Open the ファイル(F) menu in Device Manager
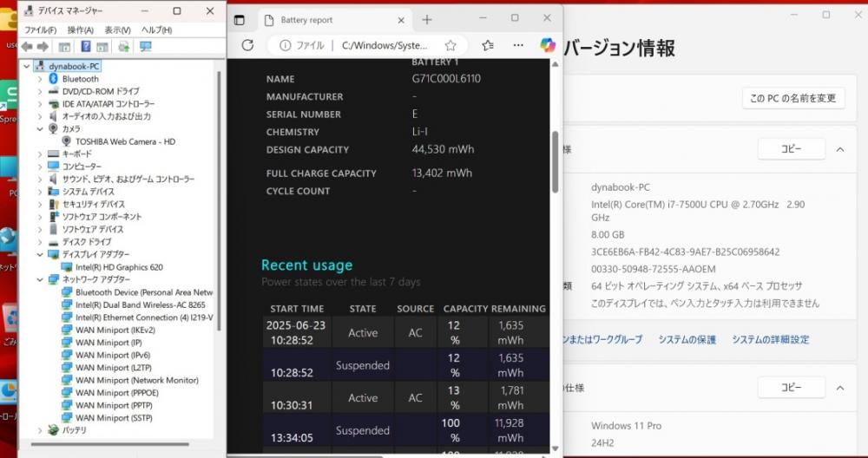 (41, 29)
